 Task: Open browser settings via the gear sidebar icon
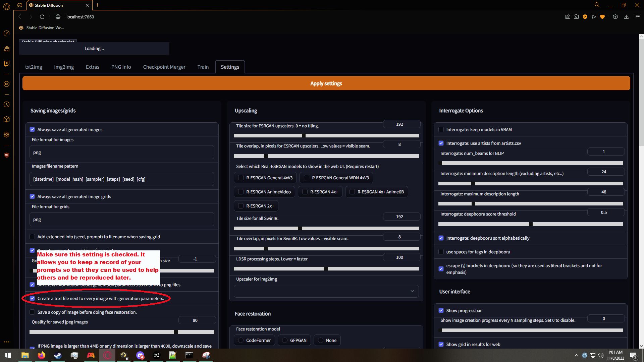click(7, 134)
